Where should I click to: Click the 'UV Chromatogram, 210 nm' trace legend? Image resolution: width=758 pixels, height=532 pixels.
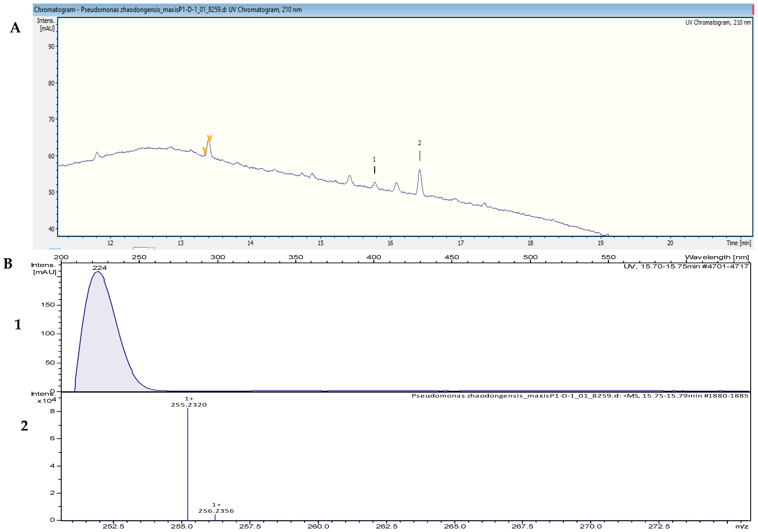coord(718,22)
